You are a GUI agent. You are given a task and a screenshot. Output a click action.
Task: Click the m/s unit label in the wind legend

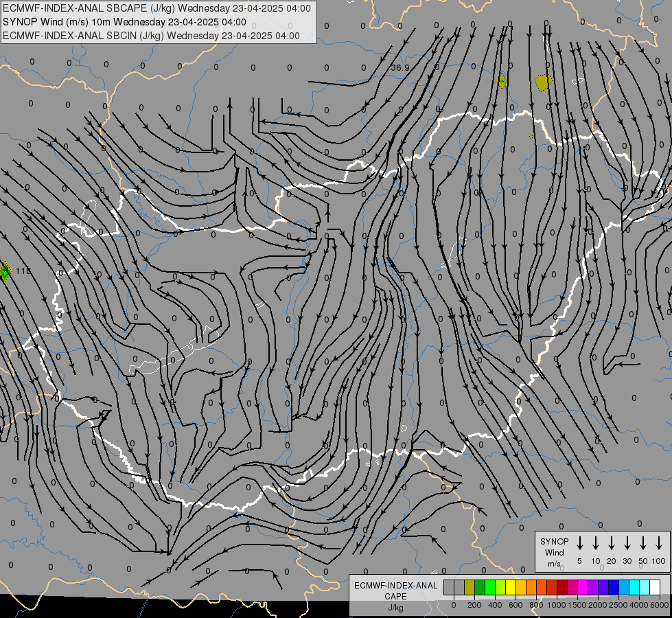click(x=554, y=564)
